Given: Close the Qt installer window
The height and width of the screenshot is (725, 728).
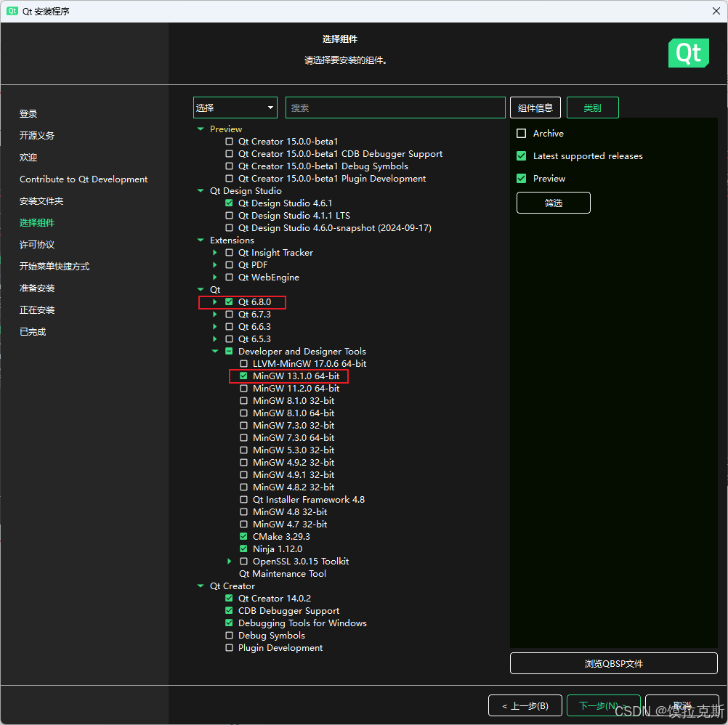Looking at the screenshot, I should click(x=716, y=11).
